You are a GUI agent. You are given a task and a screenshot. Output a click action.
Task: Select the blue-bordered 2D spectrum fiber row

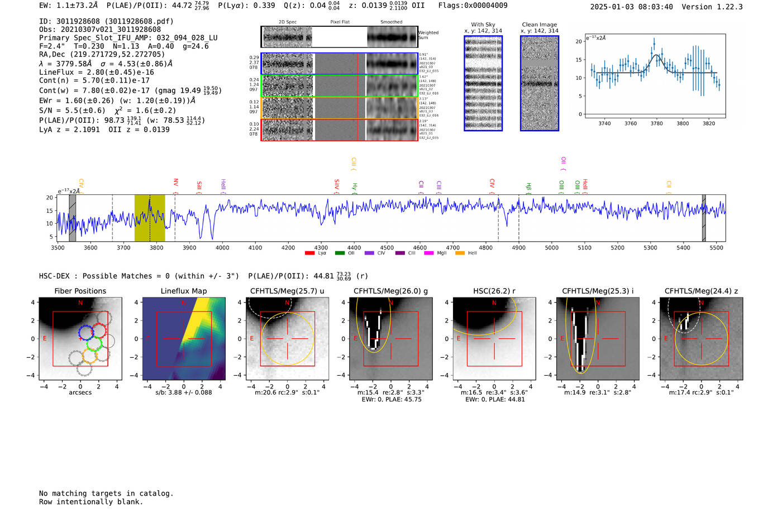click(339, 64)
